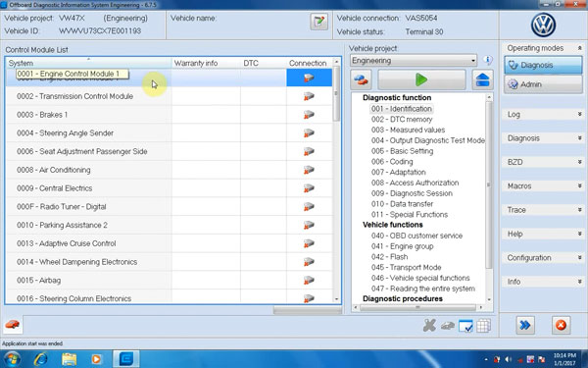Expand the Macros section
The height and width of the screenshot is (368, 588).
click(580, 185)
